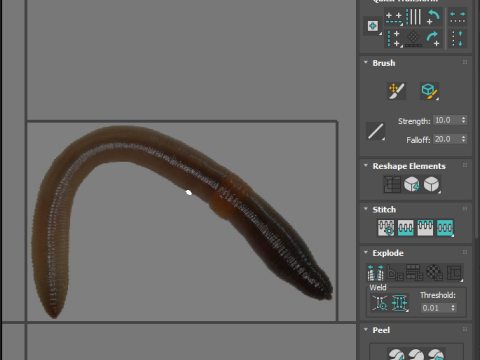Click the Reshape Elements rollout grip handle
480x360 pixels.
[x=465, y=165]
